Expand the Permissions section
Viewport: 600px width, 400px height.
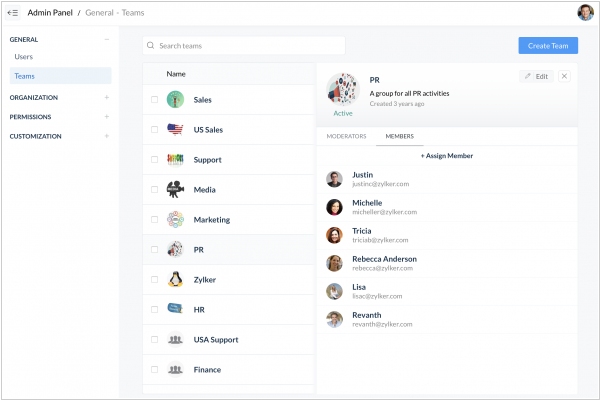point(107,117)
